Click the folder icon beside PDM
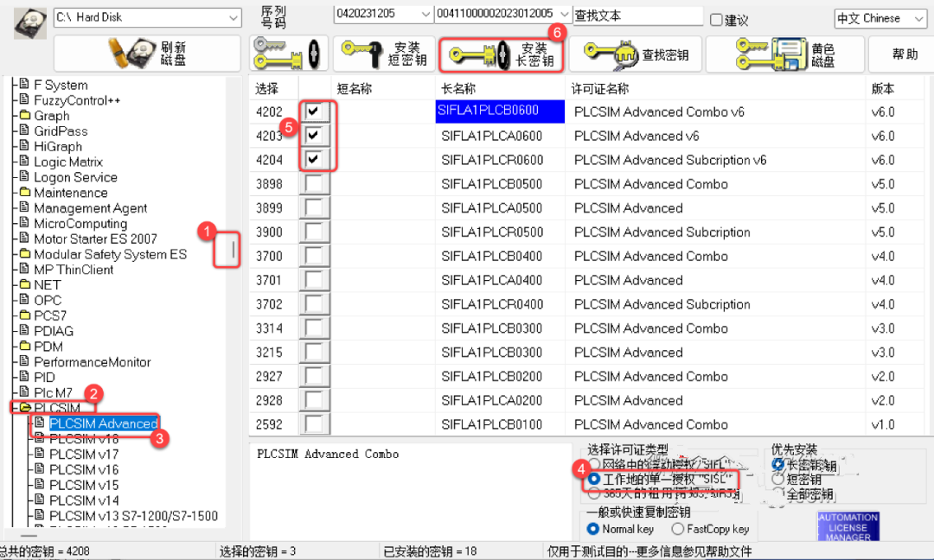This screenshot has height=560, width=934. point(24,346)
